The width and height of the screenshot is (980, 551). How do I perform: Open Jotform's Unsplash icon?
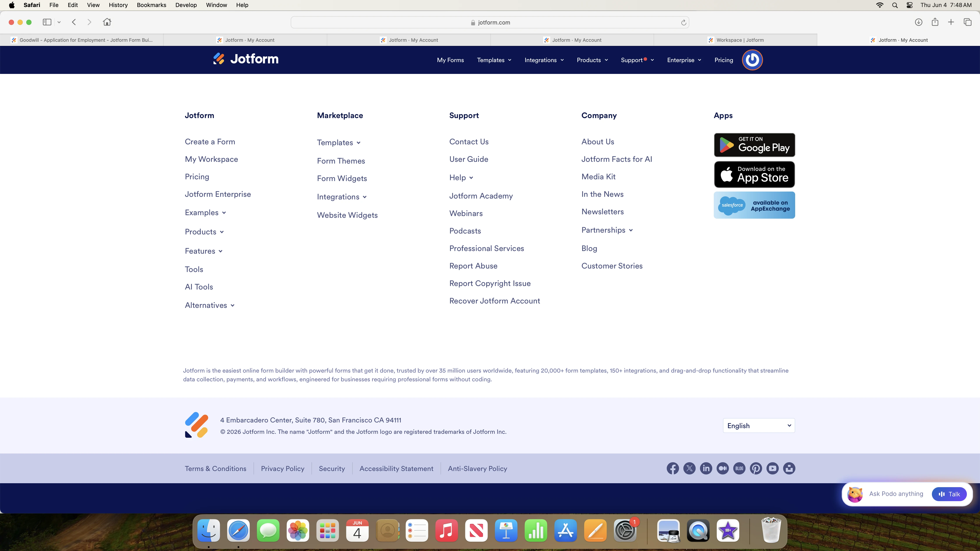point(789,469)
